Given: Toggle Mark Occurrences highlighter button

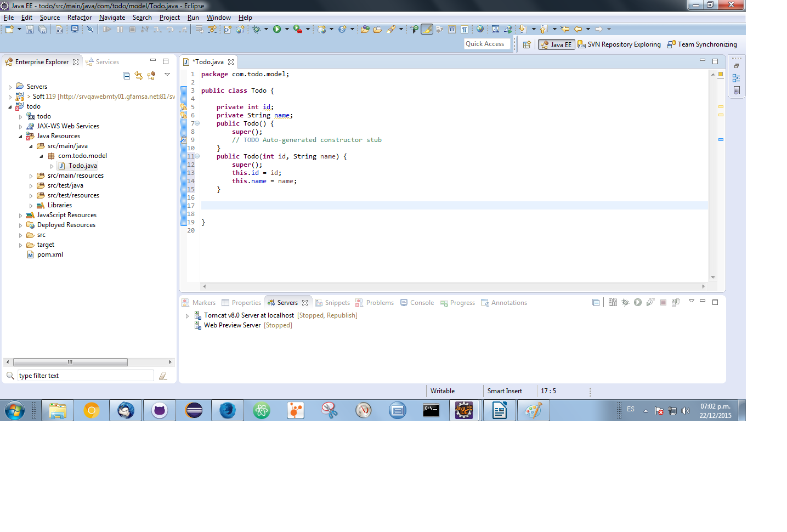Looking at the screenshot, I should tap(427, 29).
